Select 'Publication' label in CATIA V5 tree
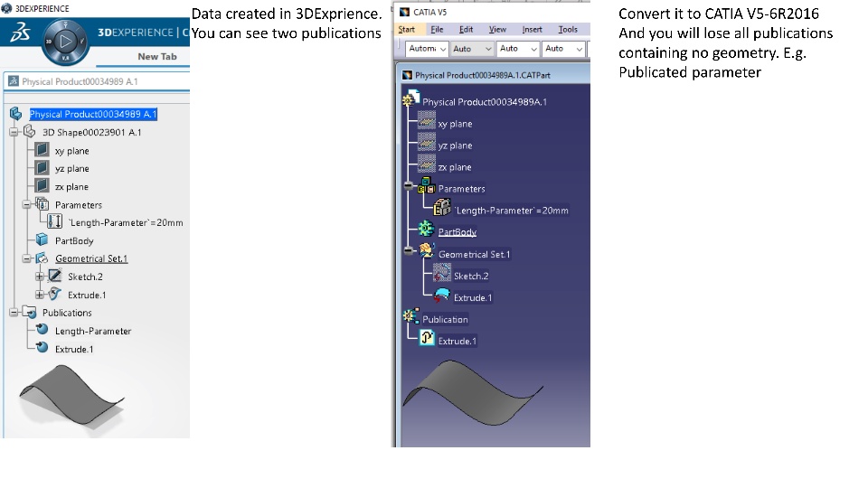This screenshot has height=488, width=868. (445, 319)
